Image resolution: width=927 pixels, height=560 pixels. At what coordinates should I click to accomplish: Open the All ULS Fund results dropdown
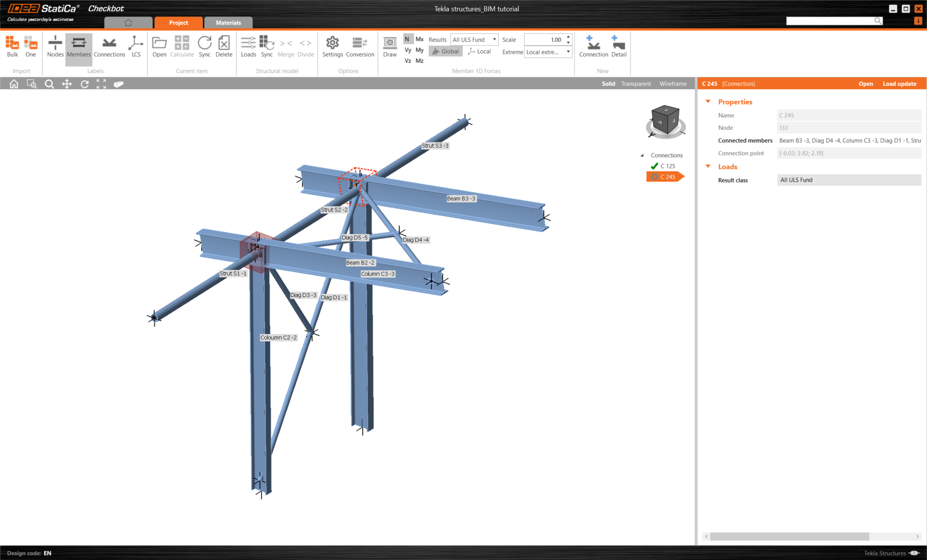pyautogui.click(x=474, y=40)
